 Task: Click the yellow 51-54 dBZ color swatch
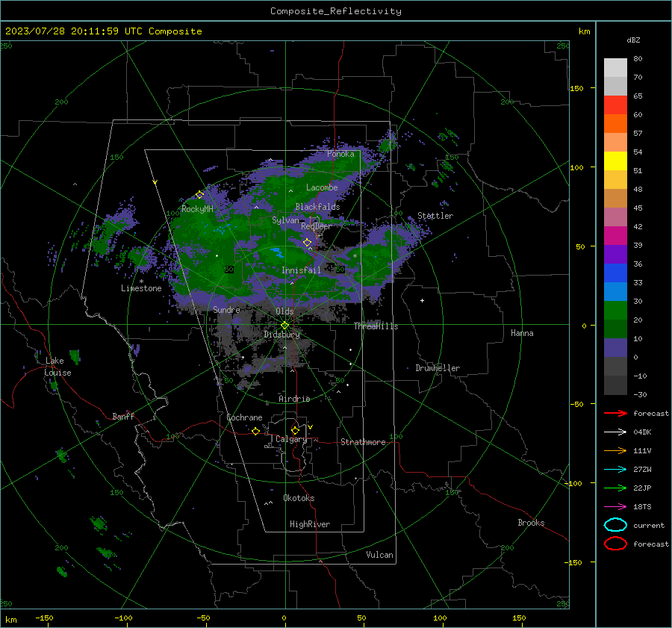coord(615,161)
